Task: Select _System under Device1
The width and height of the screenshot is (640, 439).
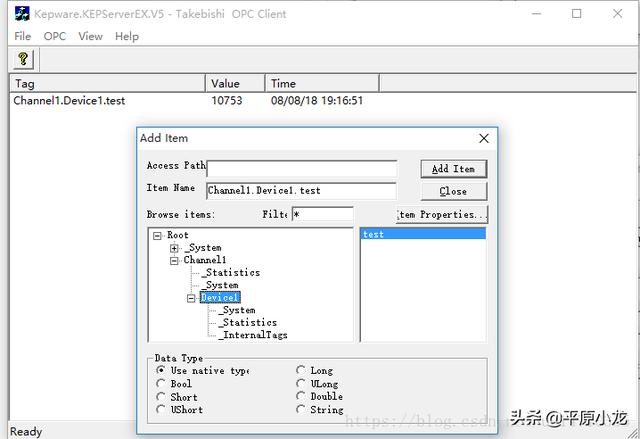Action: click(237, 310)
